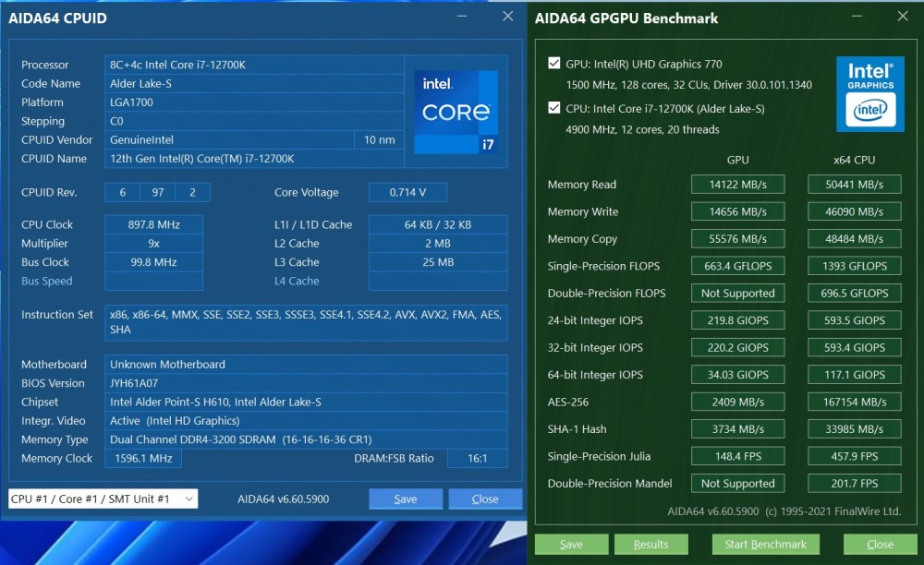The width and height of the screenshot is (924, 565).
Task: Uncheck the GPU Intel UHD Graphics 770 checkbox
Action: point(553,63)
